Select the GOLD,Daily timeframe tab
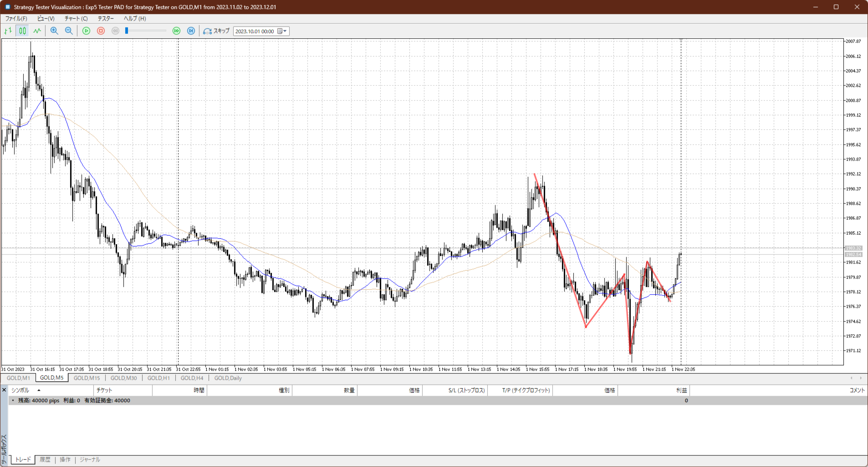Viewport: 868px width, 467px height. click(228, 378)
